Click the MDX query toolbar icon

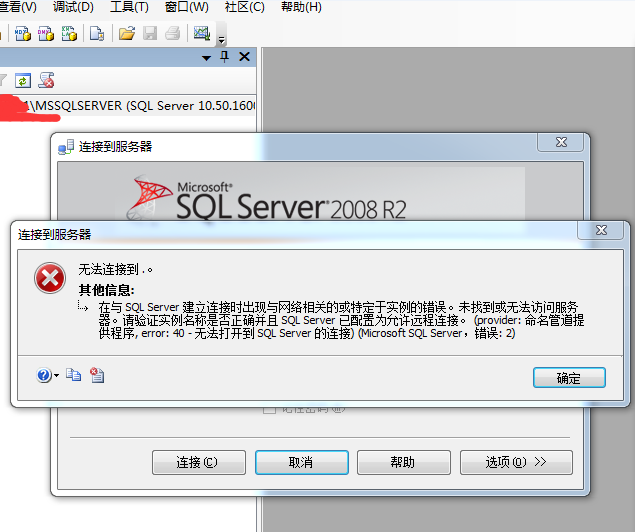pos(21,33)
